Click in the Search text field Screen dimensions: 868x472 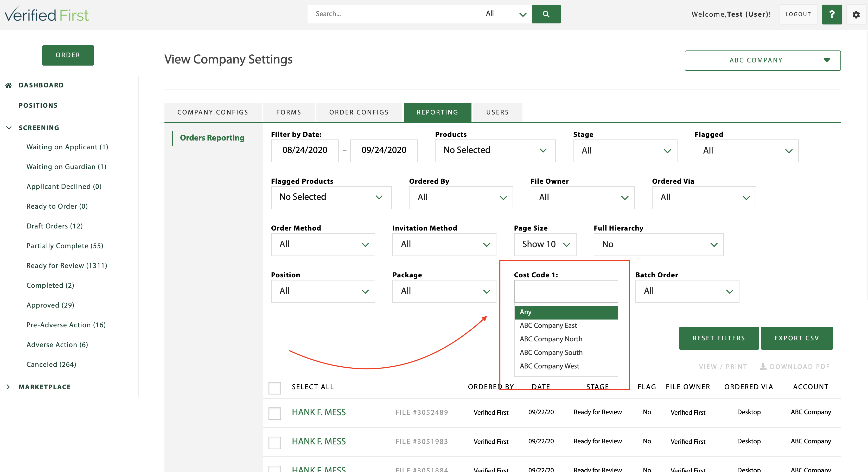tap(394, 14)
